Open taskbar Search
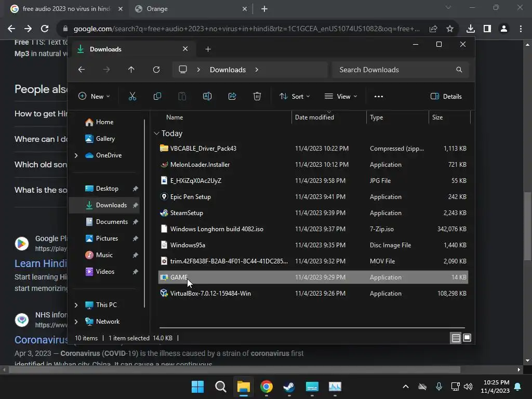The width and height of the screenshot is (532, 399). pos(220,387)
